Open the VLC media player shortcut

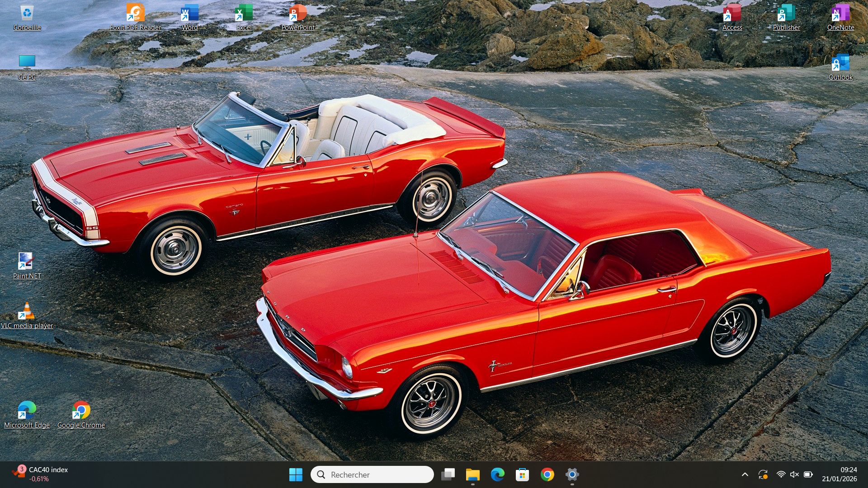(x=27, y=316)
